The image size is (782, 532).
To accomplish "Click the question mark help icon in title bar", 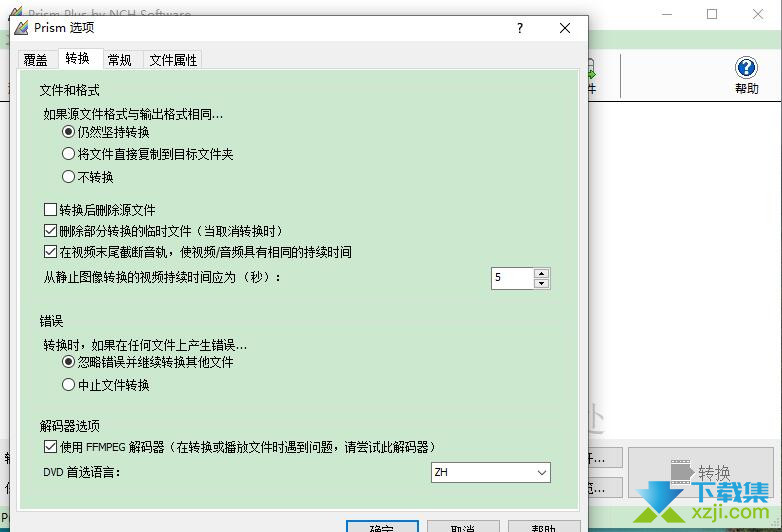I will (x=520, y=28).
